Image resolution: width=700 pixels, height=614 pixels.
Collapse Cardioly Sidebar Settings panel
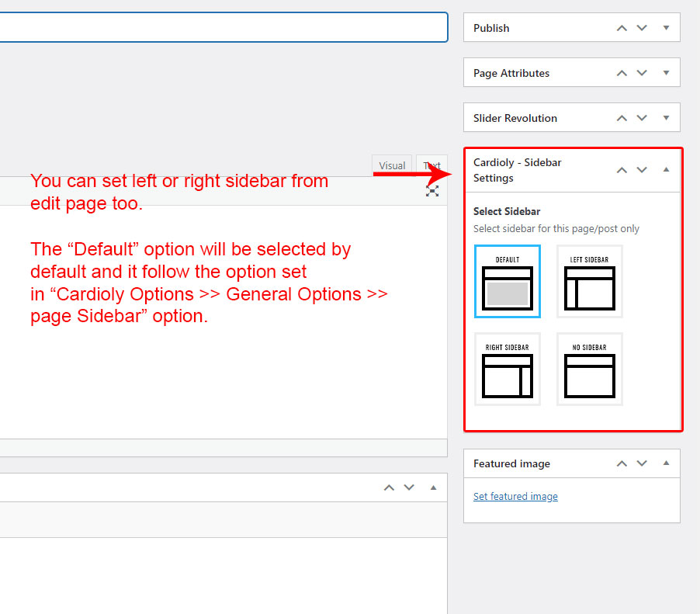[666, 170]
